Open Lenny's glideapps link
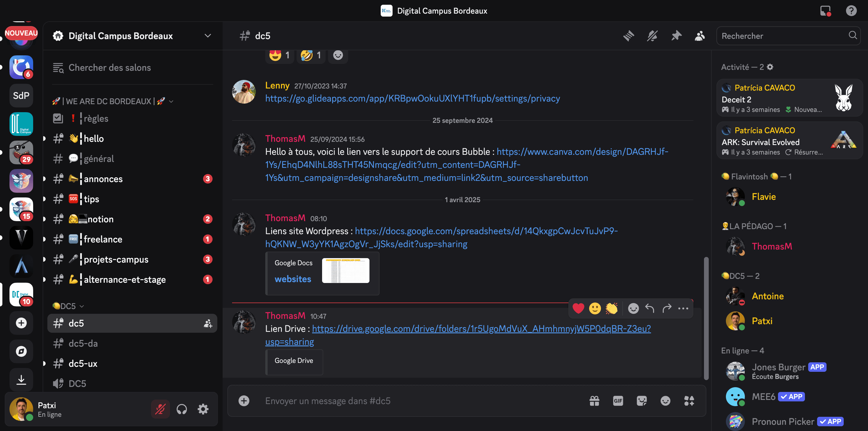The height and width of the screenshot is (431, 868). point(412,98)
